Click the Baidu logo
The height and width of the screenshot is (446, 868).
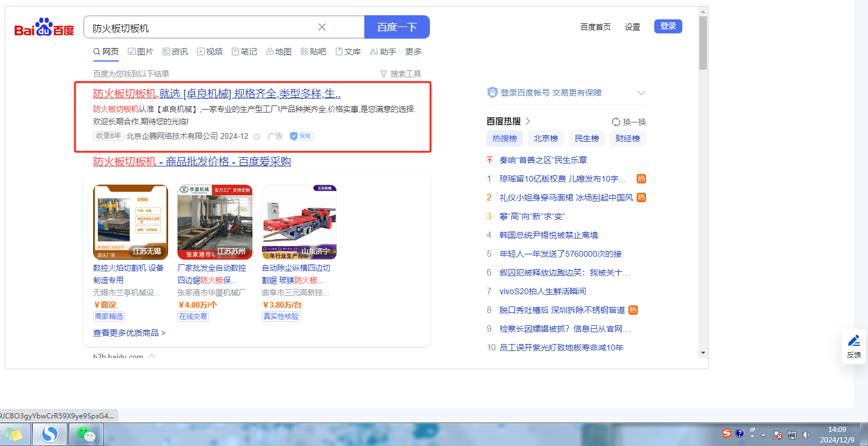[x=45, y=28]
